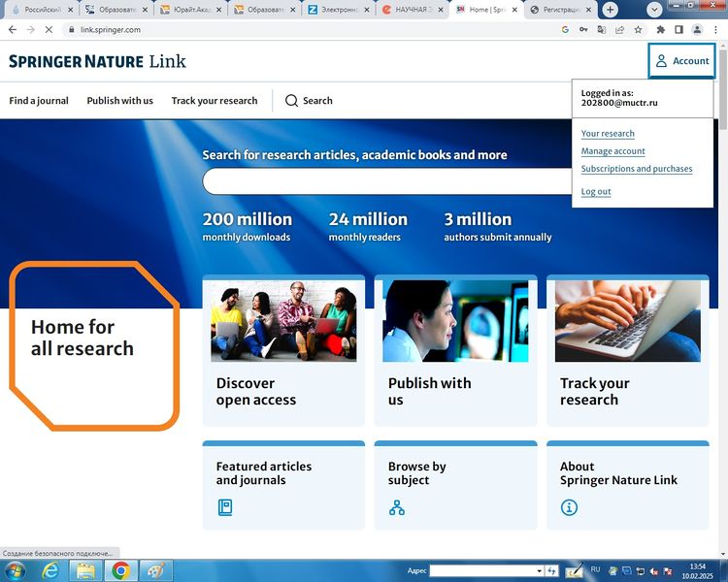Viewport: 728px width, 582px height.
Task: Click the Springer Nature Link logo
Action: click(x=97, y=61)
